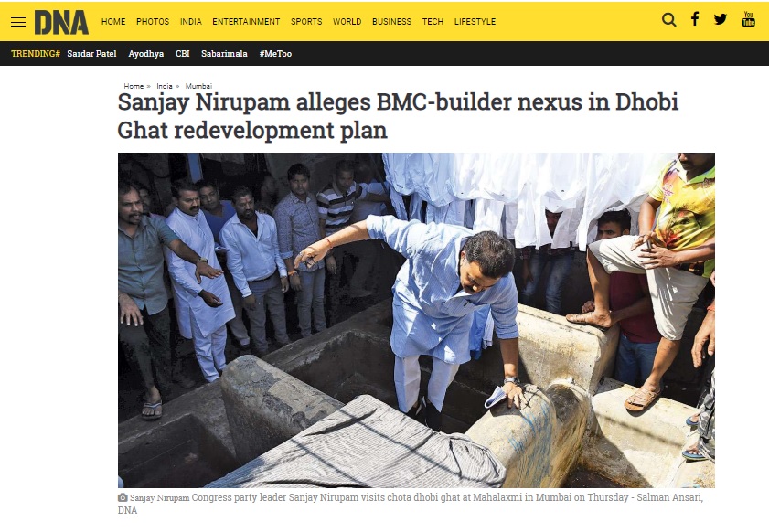Viewport: 769px width, 532px height.
Task: Select INDIA in the navigation bar
Action: tap(191, 22)
